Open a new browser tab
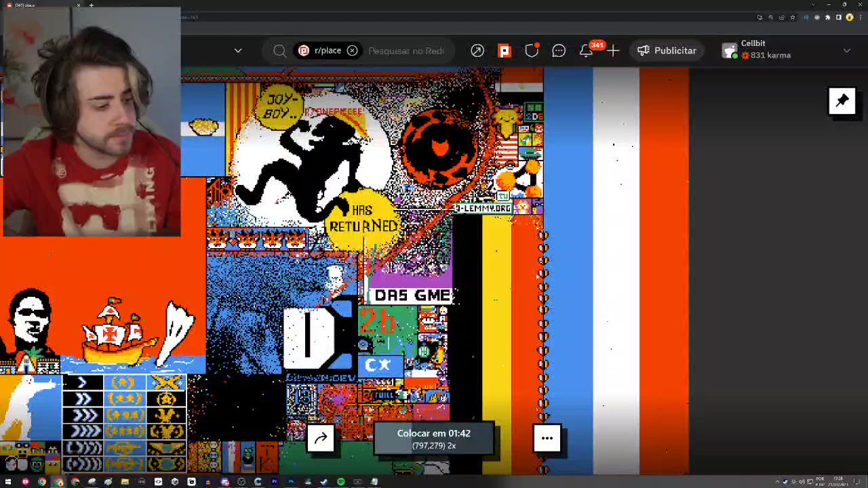Viewport: 868px width, 488px height. 91,5
